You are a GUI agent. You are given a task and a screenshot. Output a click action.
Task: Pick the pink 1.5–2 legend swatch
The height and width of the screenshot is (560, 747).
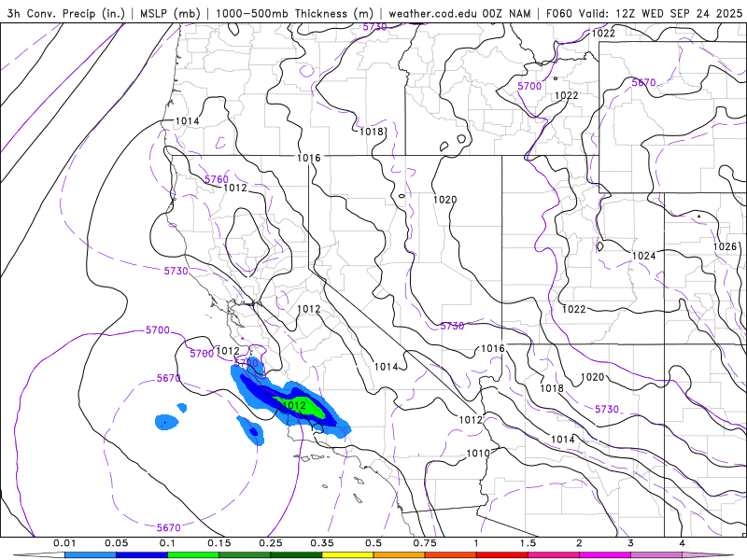(x=554, y=555)
